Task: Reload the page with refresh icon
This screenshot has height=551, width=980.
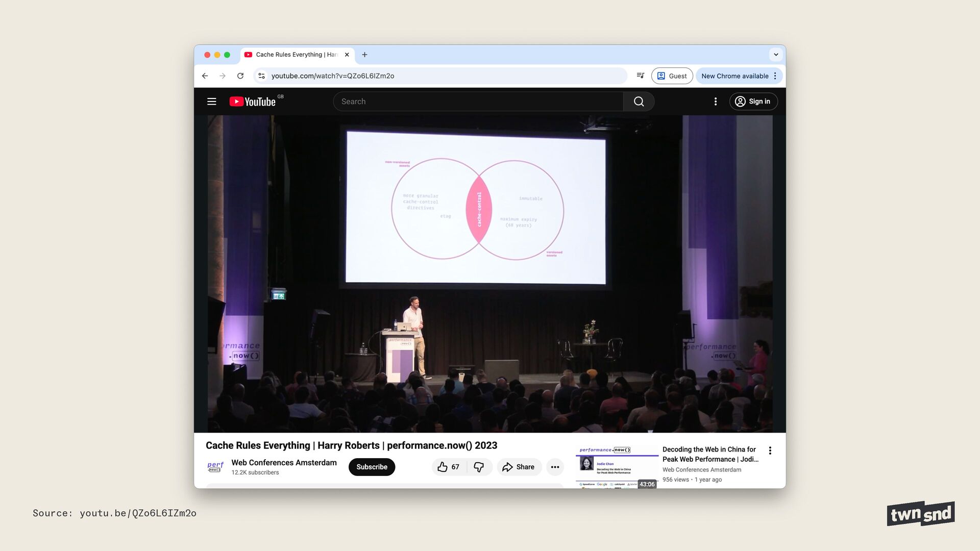Action: click(x=240, y=76)
